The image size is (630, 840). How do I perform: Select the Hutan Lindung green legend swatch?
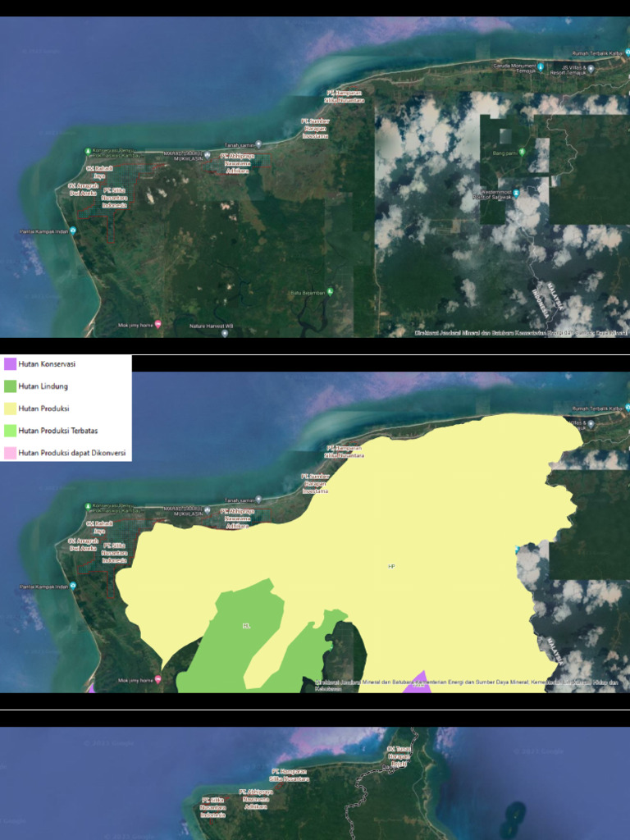(10, 386)
